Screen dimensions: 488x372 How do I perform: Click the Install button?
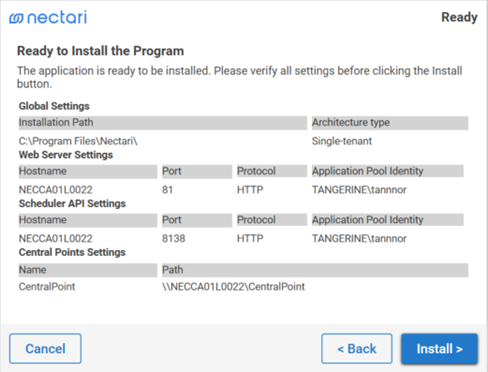point(439,349)
